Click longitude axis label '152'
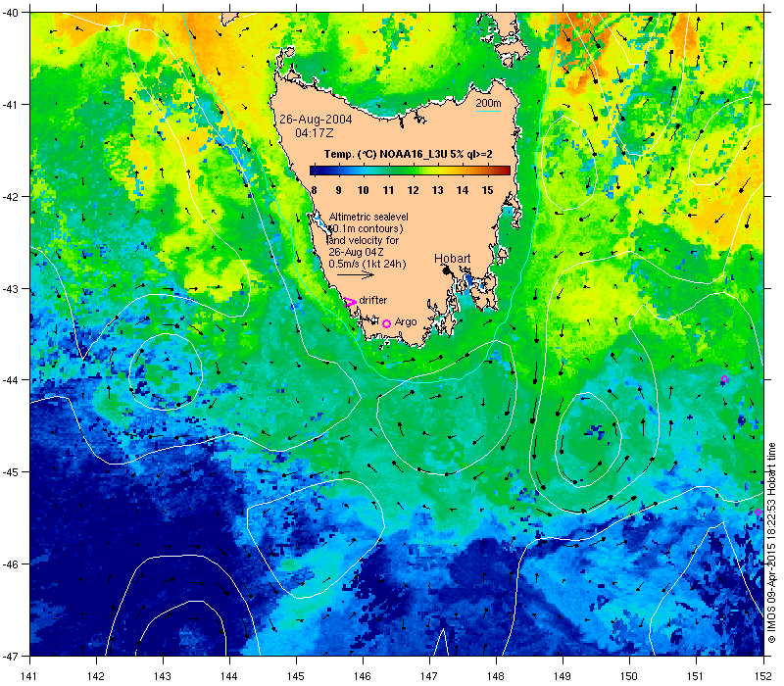This screenshot has height=686, width=784. [x=763, y=676]
